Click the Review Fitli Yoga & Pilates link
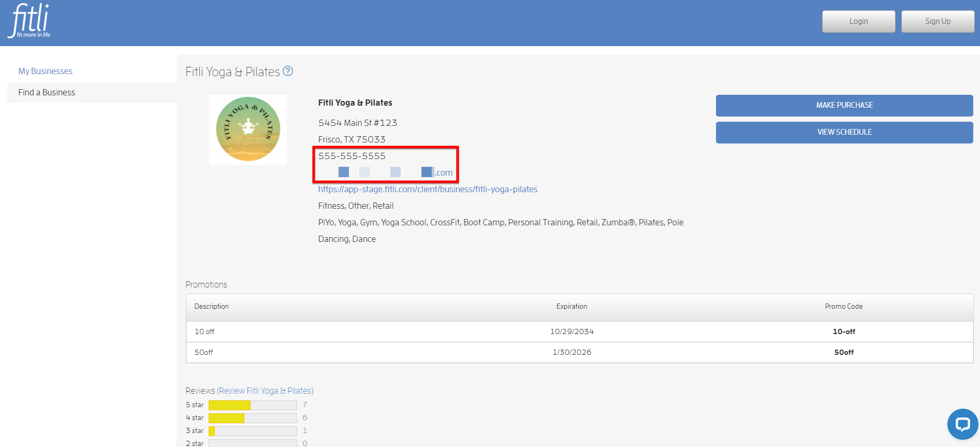The width and height of the screenshot is (980, 447). (x=265, y=391)
